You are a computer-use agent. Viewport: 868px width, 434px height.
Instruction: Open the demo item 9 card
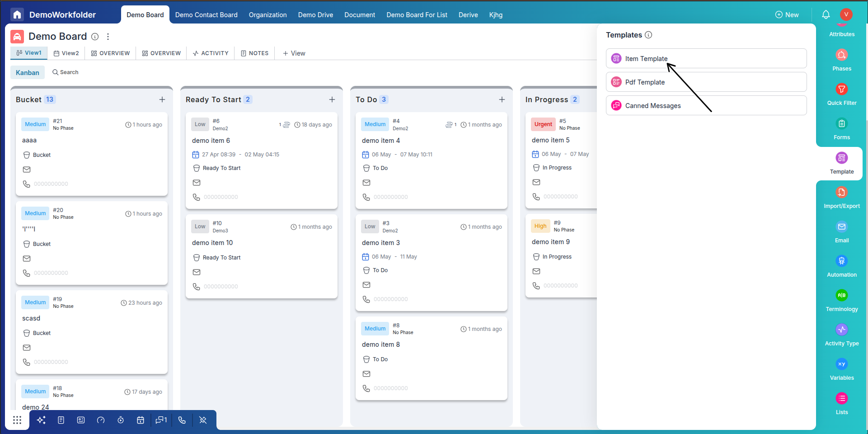(561, 256)
